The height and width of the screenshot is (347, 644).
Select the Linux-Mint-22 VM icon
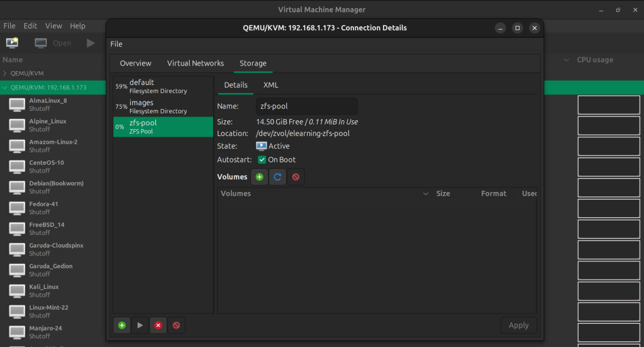point(17,312)
